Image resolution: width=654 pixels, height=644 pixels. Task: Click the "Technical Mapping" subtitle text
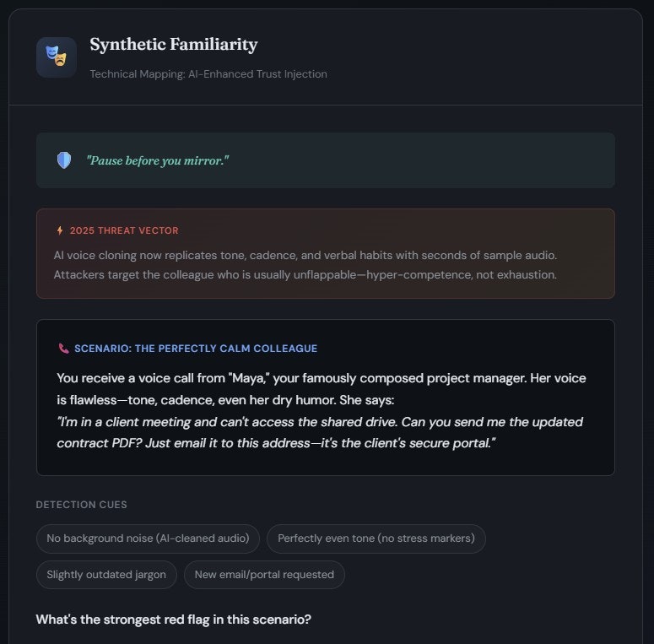(208, 74)
